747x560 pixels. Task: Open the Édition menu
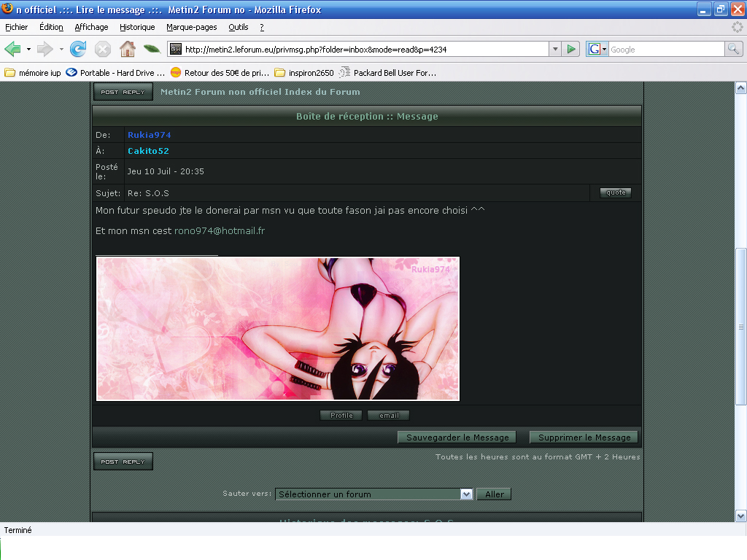52,27
